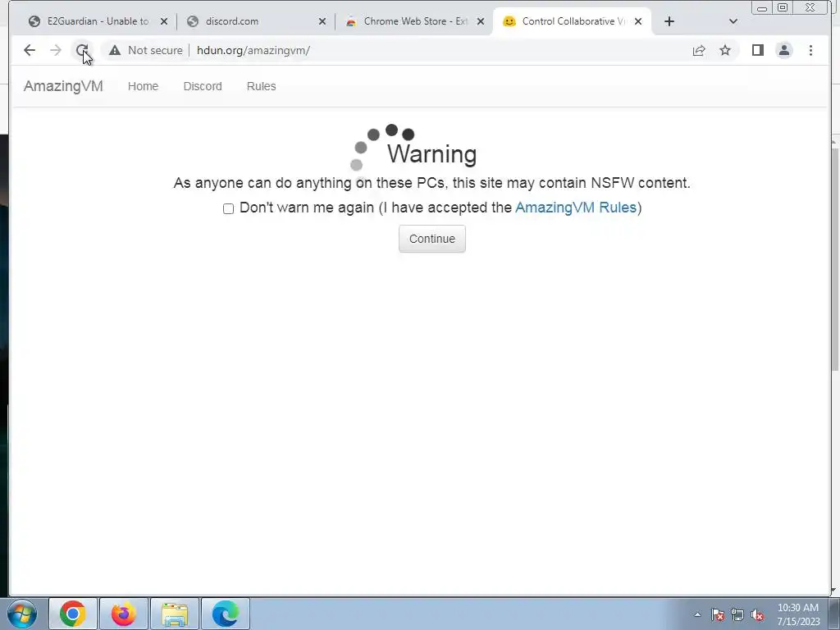Click the 10:30 AM taskbar clock

coord(798,614)
